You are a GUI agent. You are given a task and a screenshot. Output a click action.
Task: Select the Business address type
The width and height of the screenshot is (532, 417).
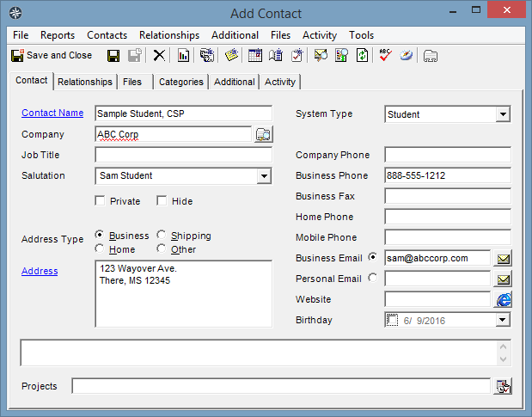click(x=100, y=235)
